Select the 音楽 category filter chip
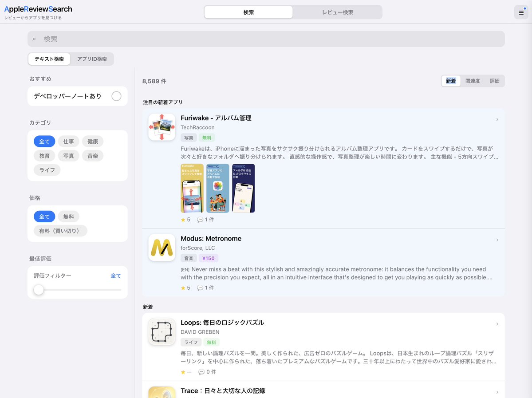The height and width of the screenshot is (398, 532). coord(93,156)
